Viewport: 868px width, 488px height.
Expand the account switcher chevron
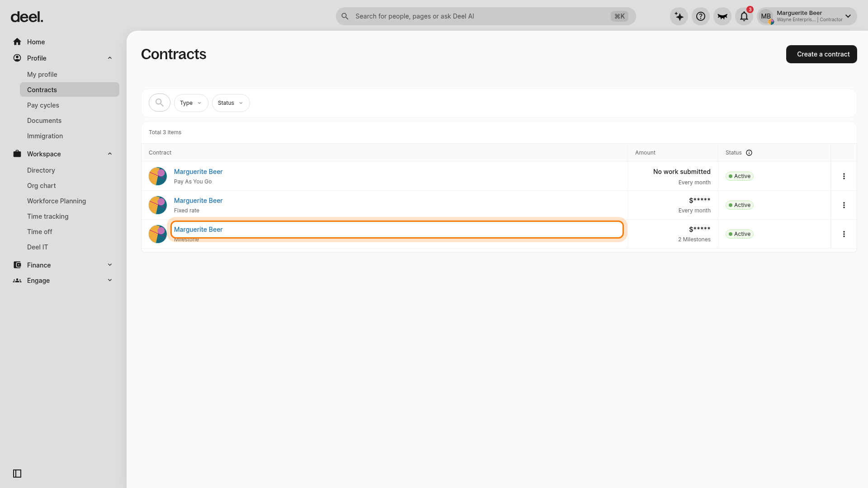coord(848,16)
